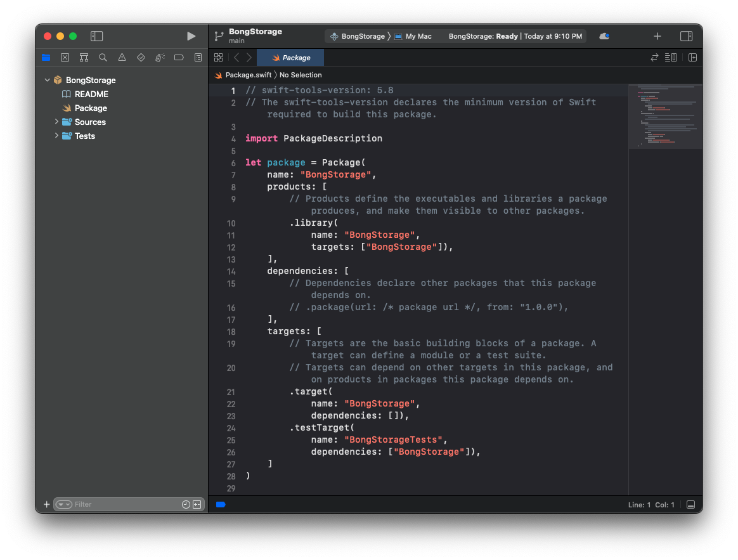
Task: Click the import keyword on line 4
Action: [x=261, y=138]
